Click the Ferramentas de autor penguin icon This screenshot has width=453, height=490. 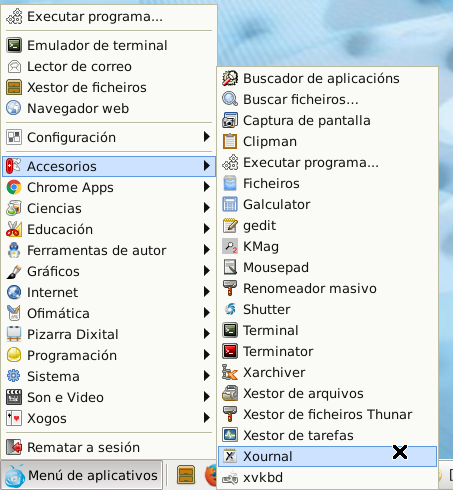[14, 250]
